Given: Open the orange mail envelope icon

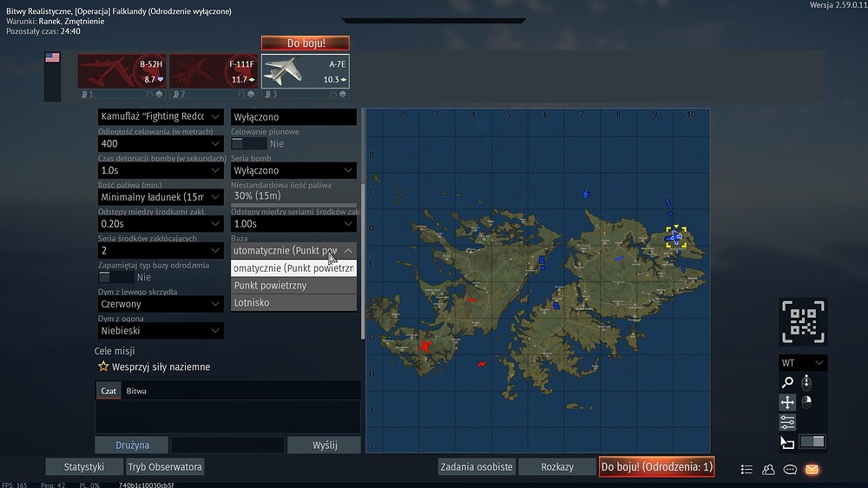Looking at the screenshot, I should pyautogui.click(x=812, y=470).
